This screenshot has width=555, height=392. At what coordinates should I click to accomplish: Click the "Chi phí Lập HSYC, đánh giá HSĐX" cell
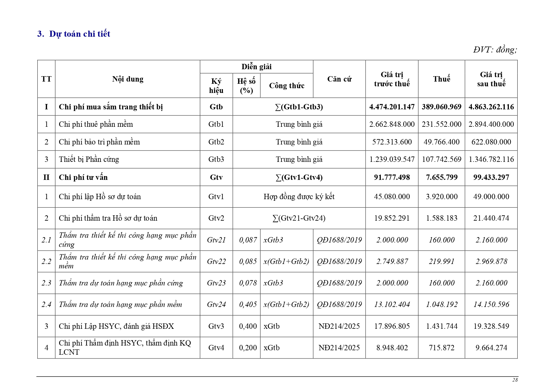point(116,326)
